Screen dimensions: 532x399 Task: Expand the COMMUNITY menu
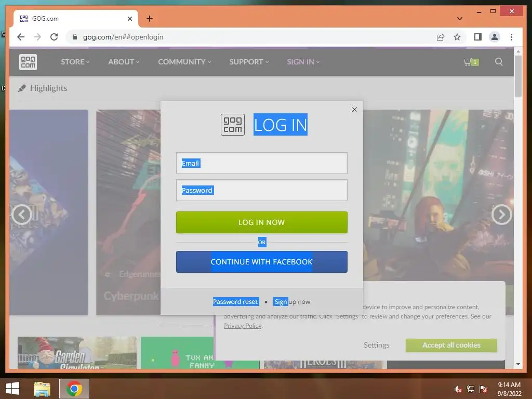tap(184, 62)
